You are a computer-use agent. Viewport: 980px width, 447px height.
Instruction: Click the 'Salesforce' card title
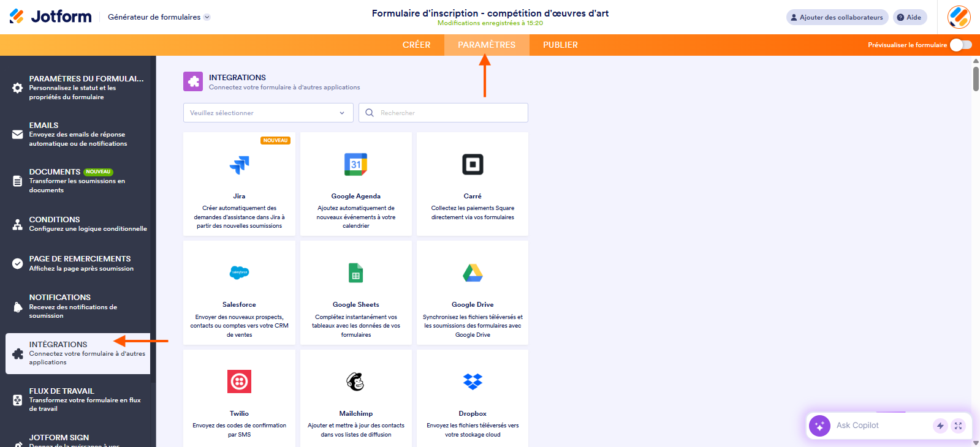click(x=239, y=304)
